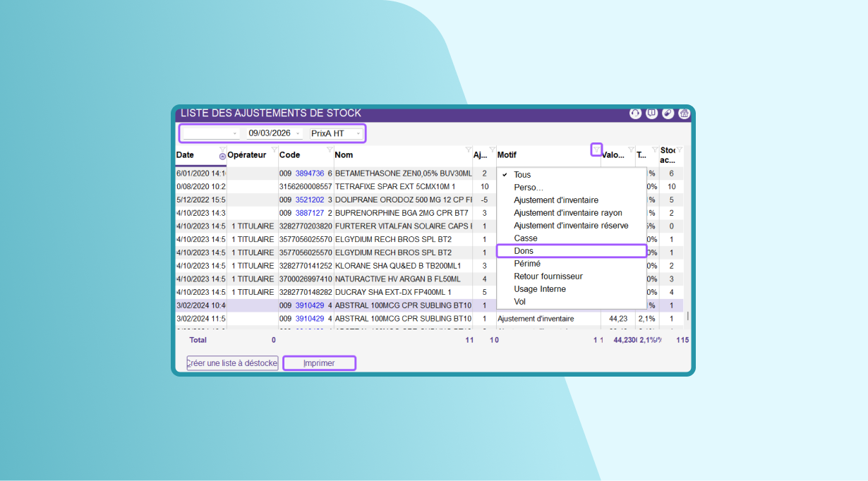
Task: Click the home icon in title bar
Action: pyautogui.click(x=684, y=114)
